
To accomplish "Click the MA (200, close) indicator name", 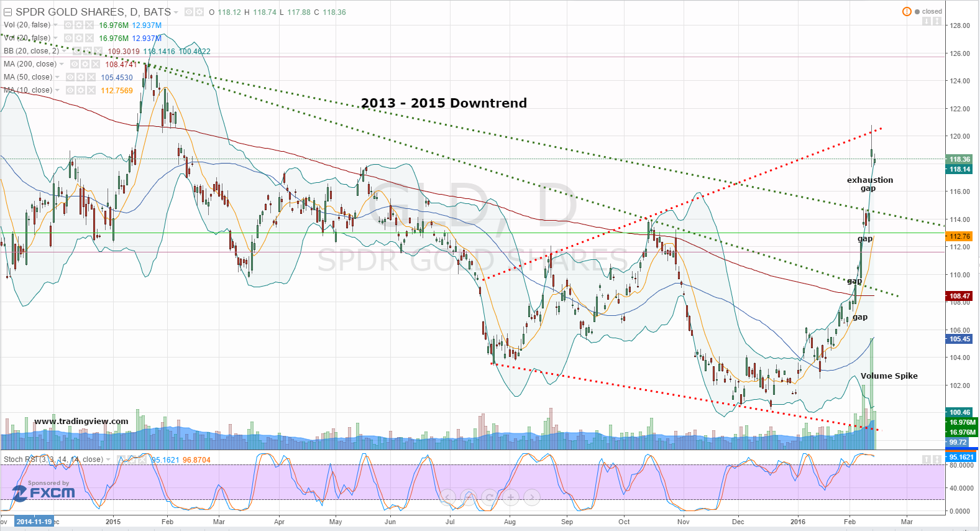I will point(30,64).
